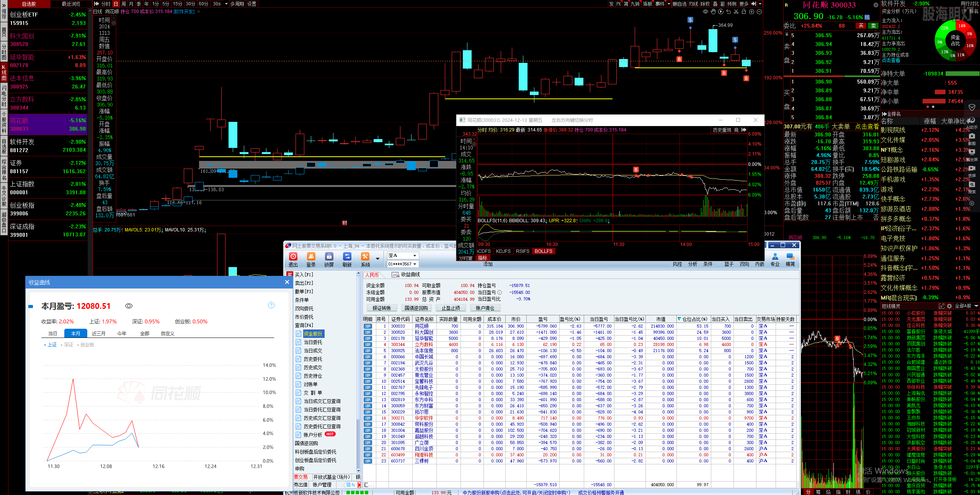Click the 收益曲线 chart icon in trading panel
The width and height of the screenshot is (980, 495).
point(395,275)
